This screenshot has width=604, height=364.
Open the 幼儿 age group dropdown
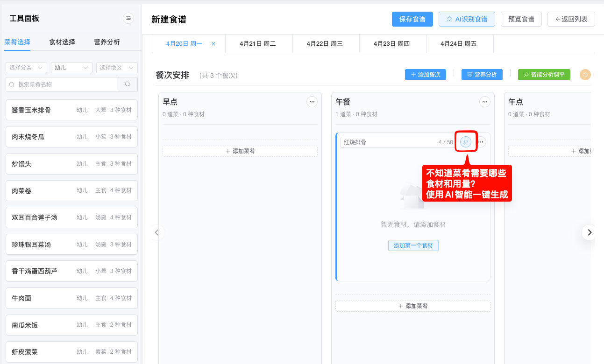point(71,67)
